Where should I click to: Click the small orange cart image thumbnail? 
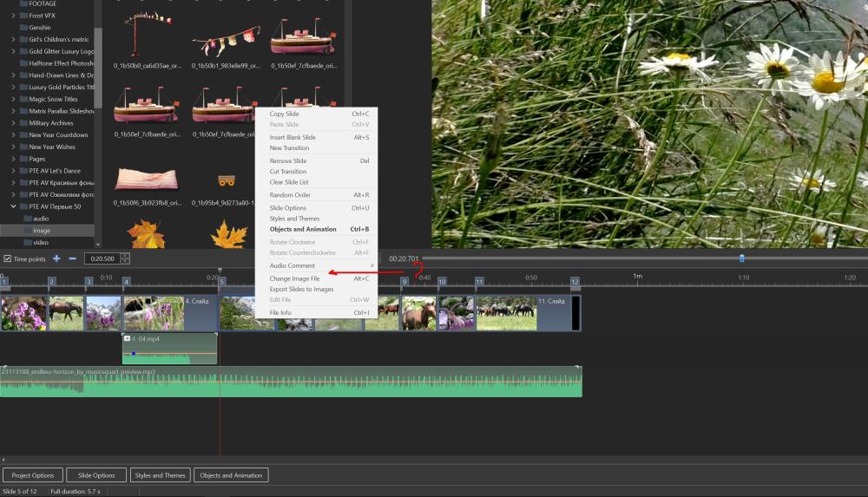tap(226, 180)
